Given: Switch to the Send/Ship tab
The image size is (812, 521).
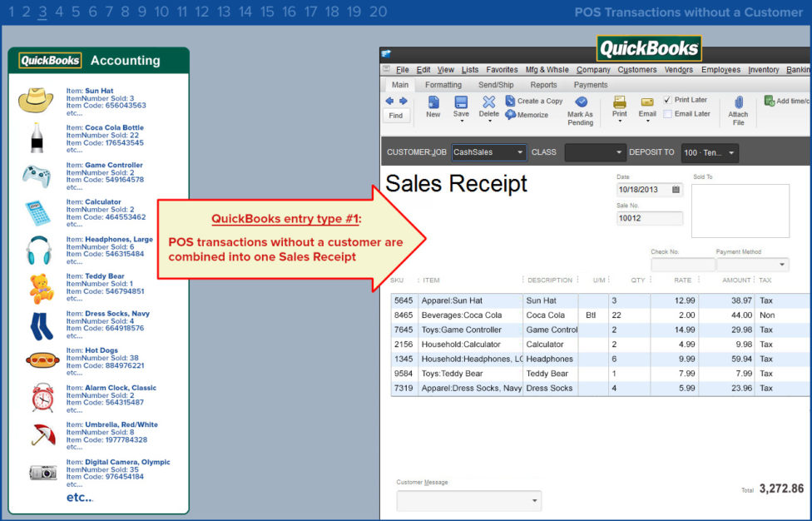Looking at the screenshot, I should click(496, 85).
